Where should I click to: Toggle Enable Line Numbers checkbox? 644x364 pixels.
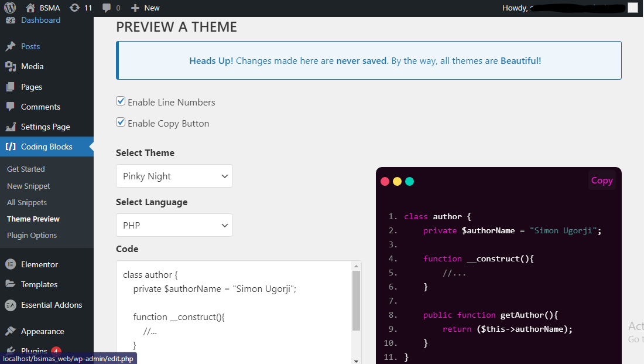(x=121, y=101)
